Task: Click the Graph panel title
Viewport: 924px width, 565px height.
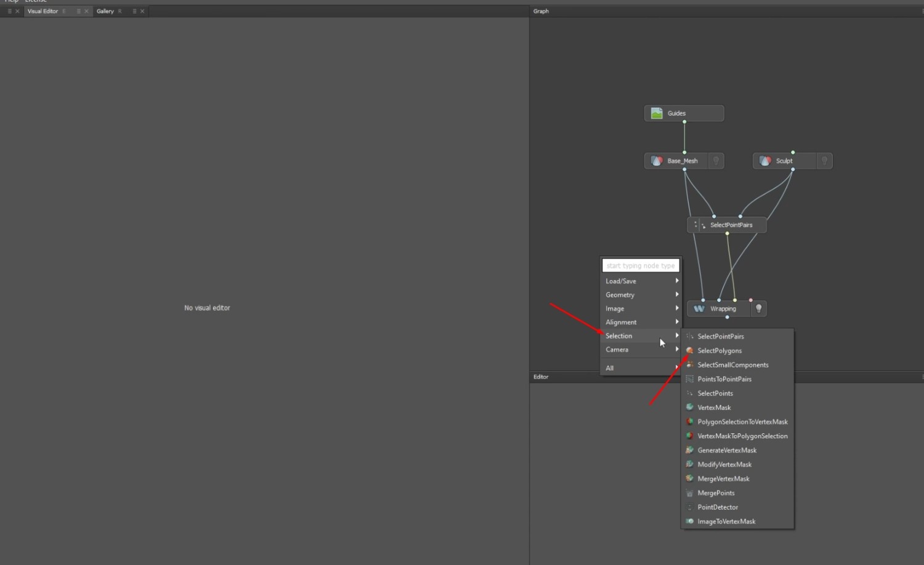Action: 541,11
